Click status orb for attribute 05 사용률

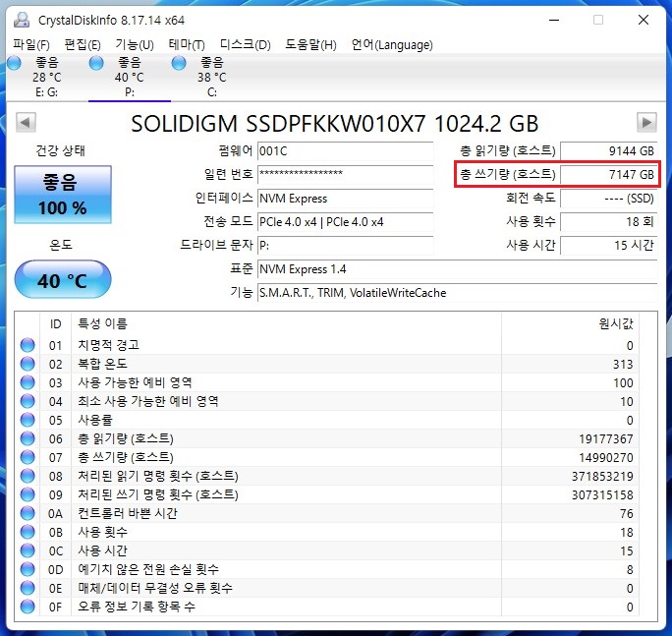tap(28, 420)
